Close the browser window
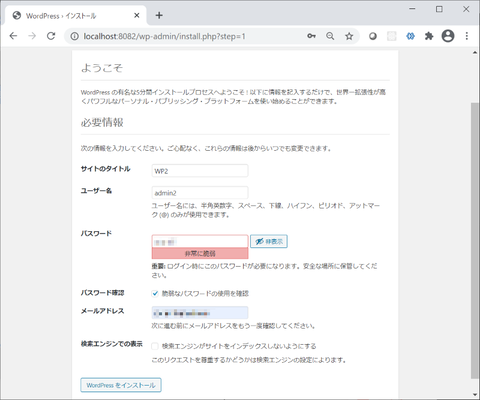 (466, 9)
